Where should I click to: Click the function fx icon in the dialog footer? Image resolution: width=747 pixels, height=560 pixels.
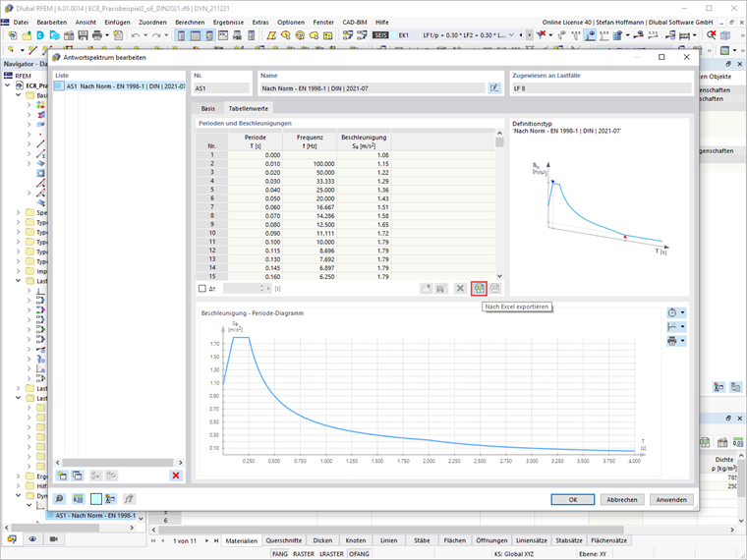[x=129, y=498]
